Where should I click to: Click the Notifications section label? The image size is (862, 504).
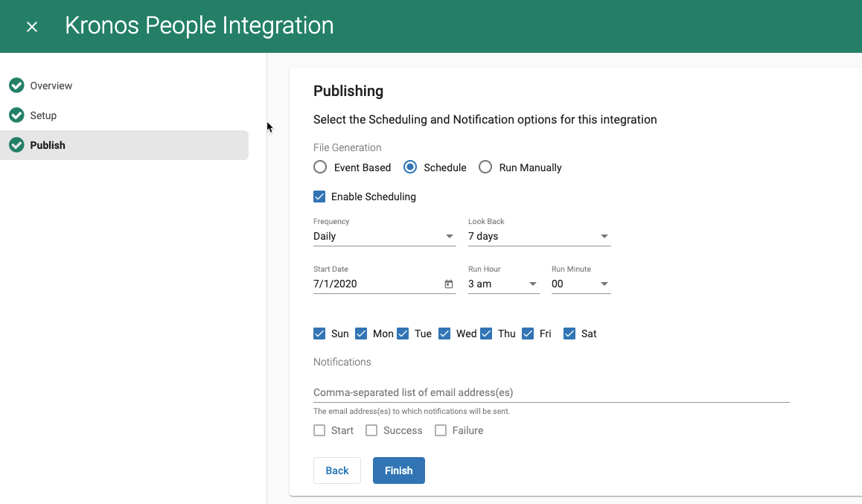point(342,362)
